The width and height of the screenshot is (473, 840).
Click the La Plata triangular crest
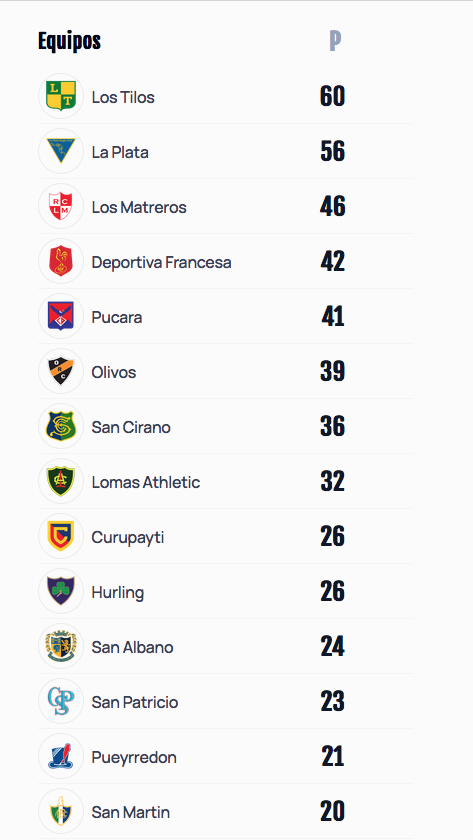tap(61, 151)
